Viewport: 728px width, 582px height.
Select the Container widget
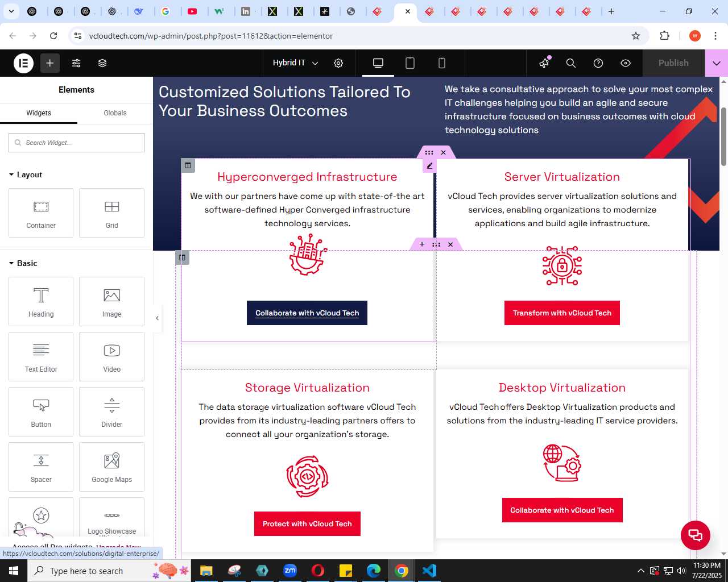[41, 213]
